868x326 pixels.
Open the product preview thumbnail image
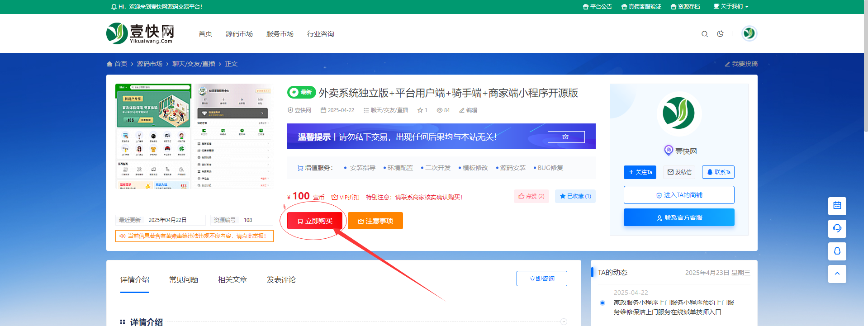click(x=194, y=136)
